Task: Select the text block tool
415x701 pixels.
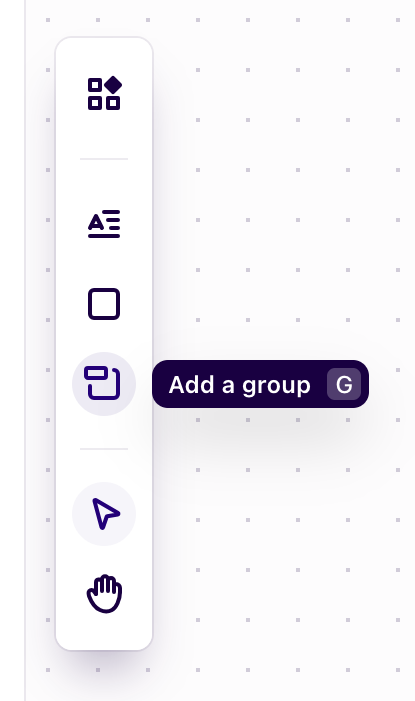Action: [x=104, y=224]
